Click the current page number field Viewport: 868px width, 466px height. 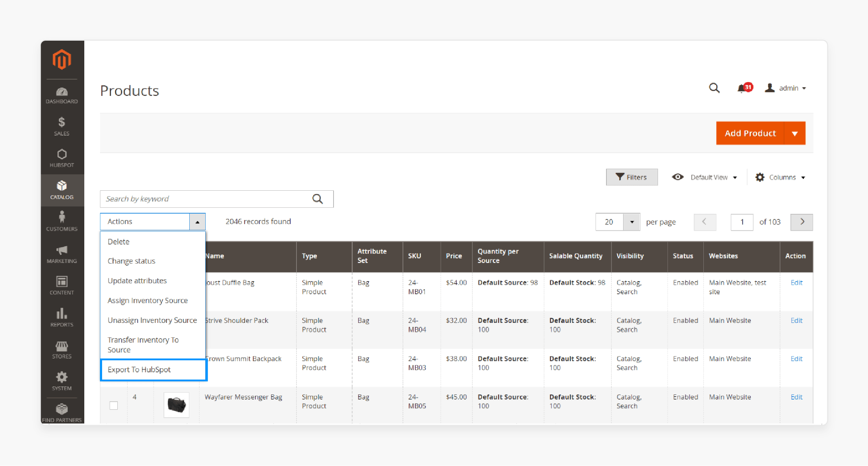tap(742, 222)
